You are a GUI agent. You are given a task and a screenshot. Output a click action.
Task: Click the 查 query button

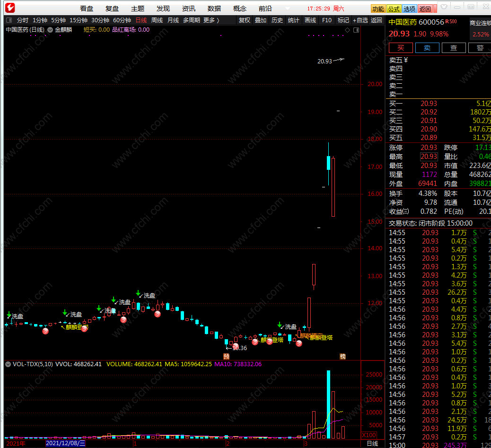(454, 48)
